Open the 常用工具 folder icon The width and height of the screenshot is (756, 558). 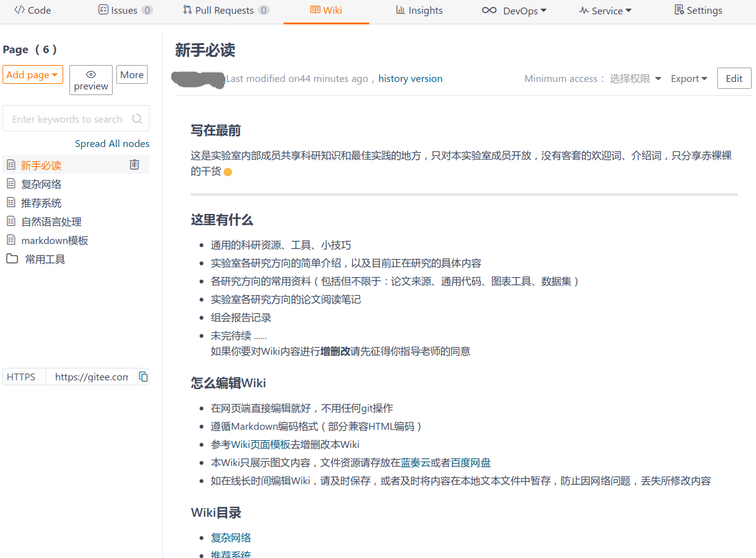12,259
